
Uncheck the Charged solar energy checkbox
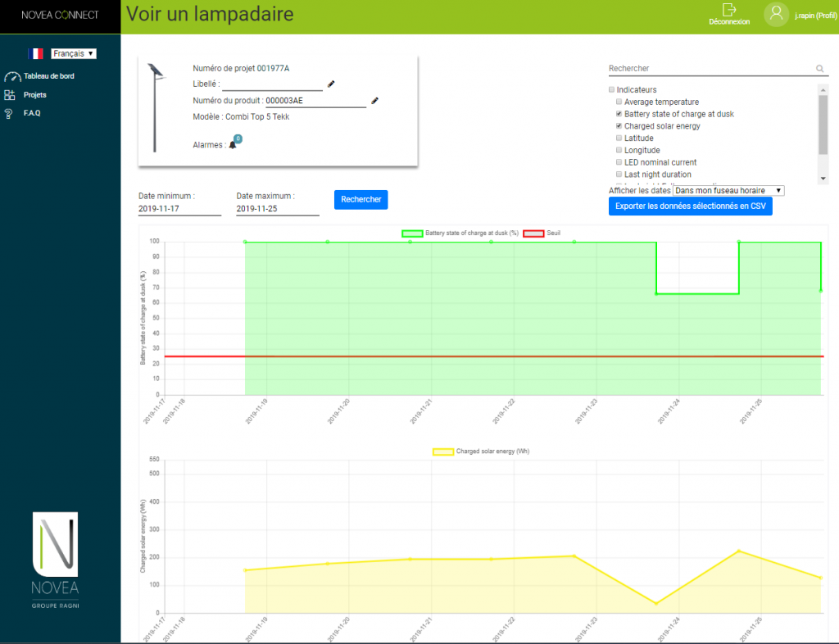pos(619,126)
